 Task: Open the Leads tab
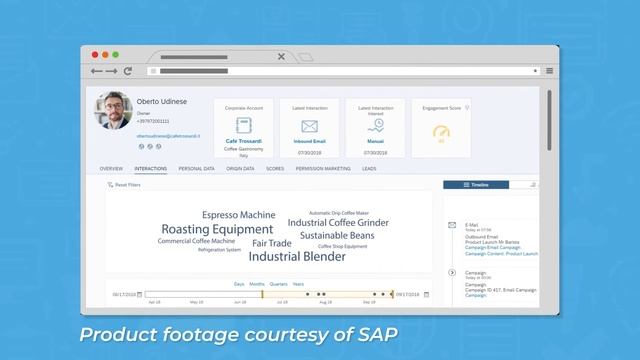click(369, 169)
